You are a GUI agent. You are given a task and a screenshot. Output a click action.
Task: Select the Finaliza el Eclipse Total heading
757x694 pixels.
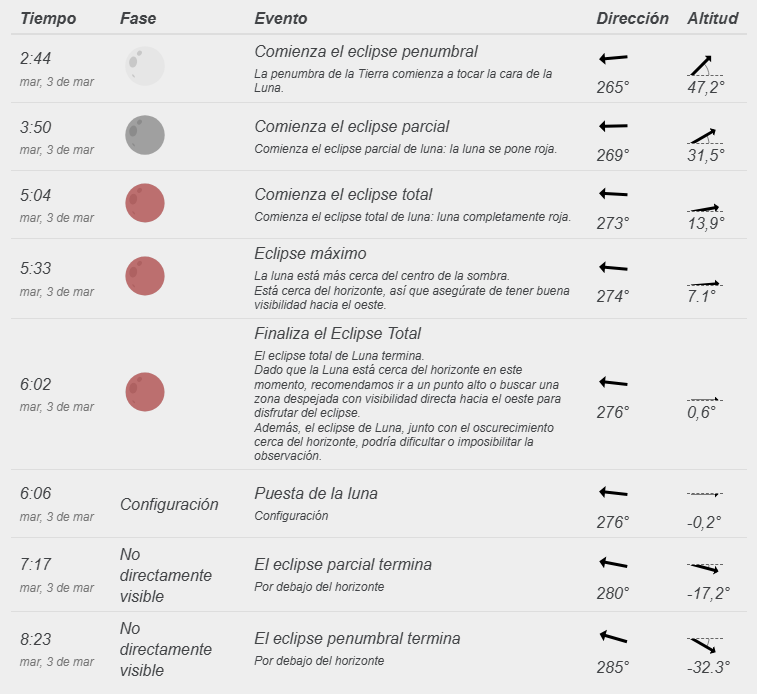click(x=338, y=333)
